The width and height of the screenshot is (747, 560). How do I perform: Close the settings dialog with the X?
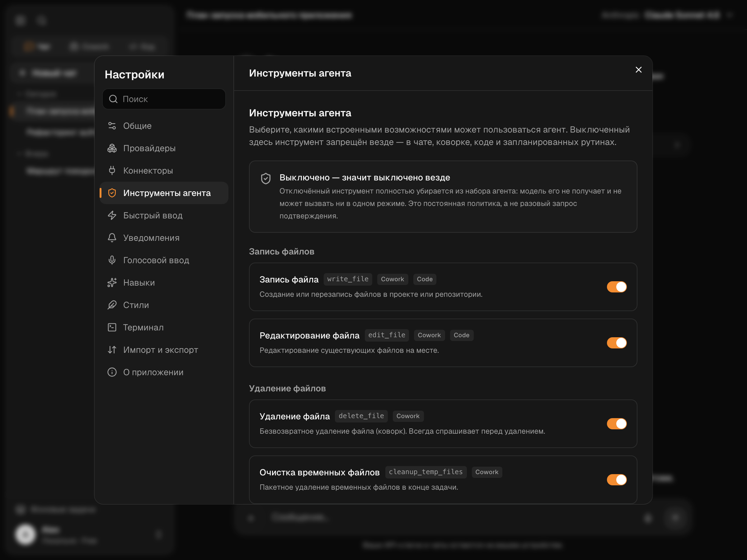[x=638, y=70]
